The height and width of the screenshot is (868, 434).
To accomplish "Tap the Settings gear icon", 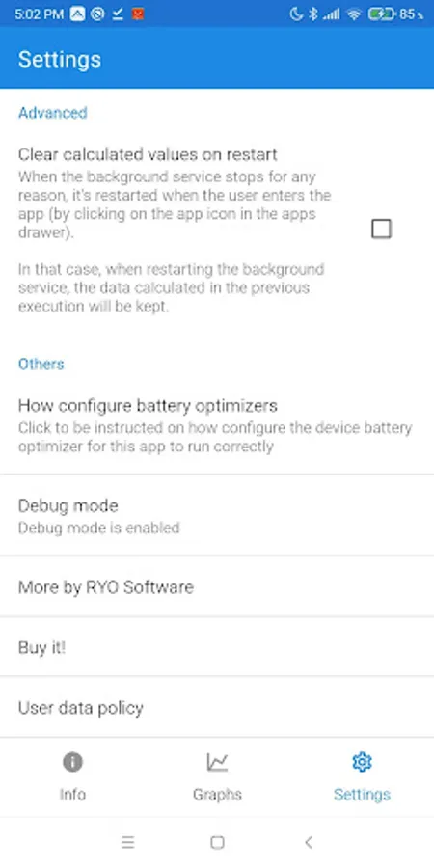I will [x=362, y=762].
